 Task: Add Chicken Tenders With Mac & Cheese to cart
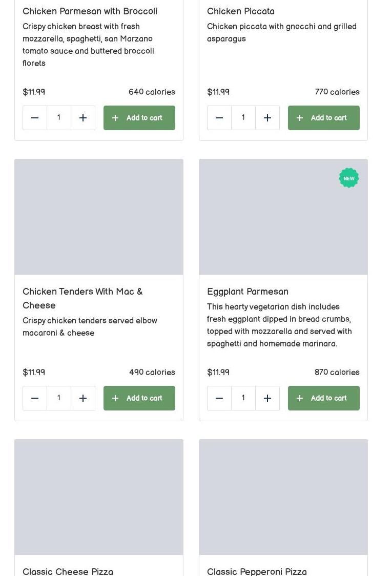click(x=139, y=398)
